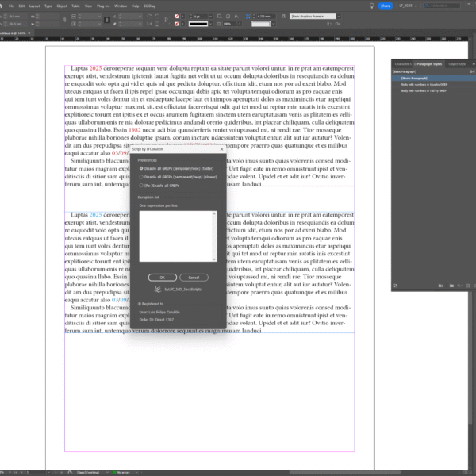Click the rotation angle icon
The width and height of the screenshot is (476, 476).
114,17
